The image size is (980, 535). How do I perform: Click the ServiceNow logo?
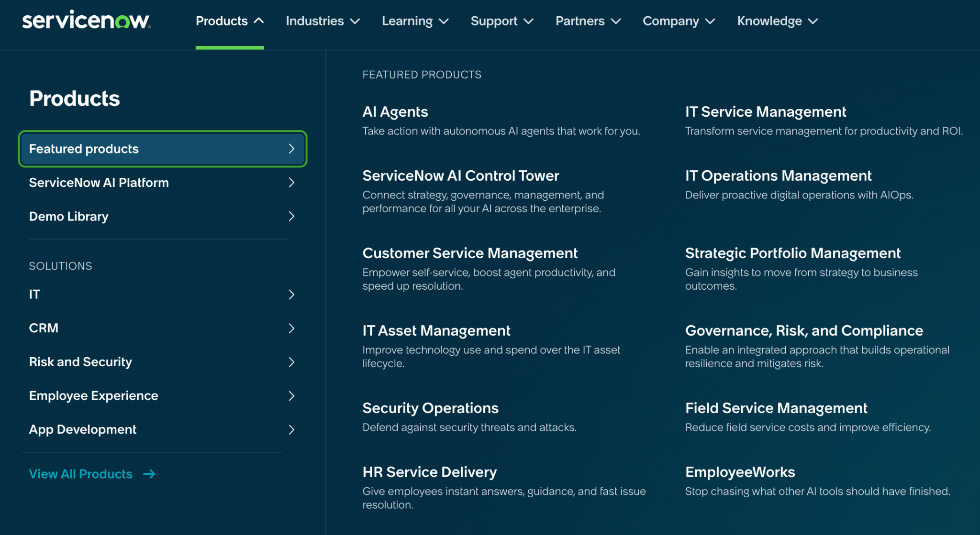pyautogui.click(x=86, y=20)
